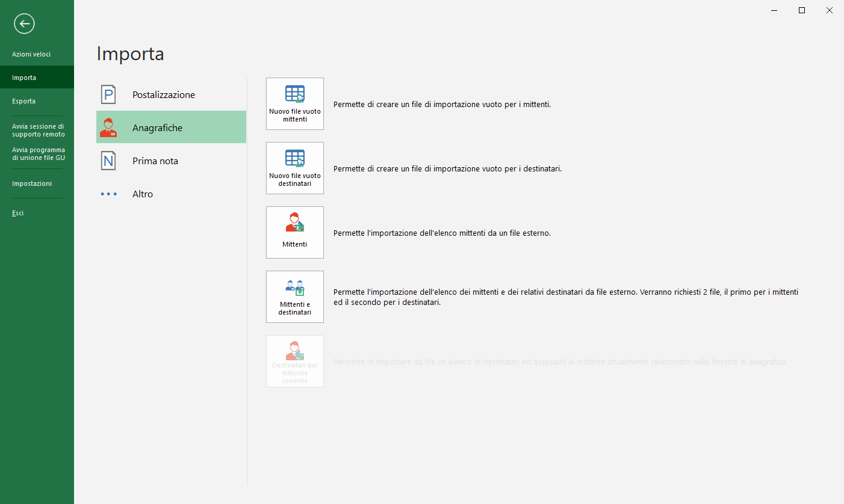The image size is (844, 504).
Task: Launch Avvia programma di unione file GU
Action: coord(38,154)
